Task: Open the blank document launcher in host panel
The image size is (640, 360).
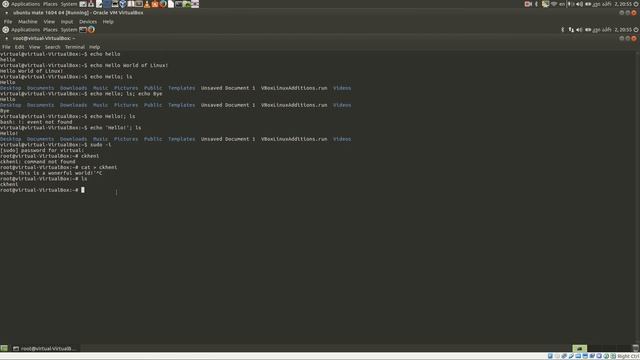Action: [x=171, y=4]
